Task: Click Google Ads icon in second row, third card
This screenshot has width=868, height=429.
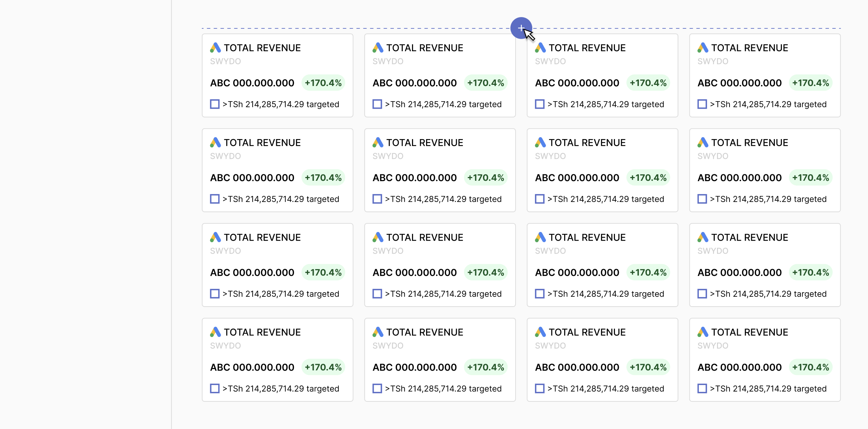Action: click(x=540, y=142)
